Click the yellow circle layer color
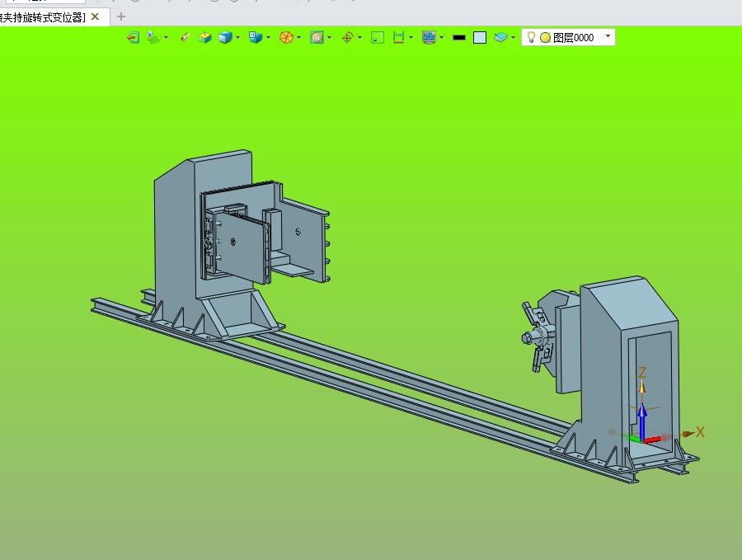The width and height of the screenshot is (742, 560). 545,38
